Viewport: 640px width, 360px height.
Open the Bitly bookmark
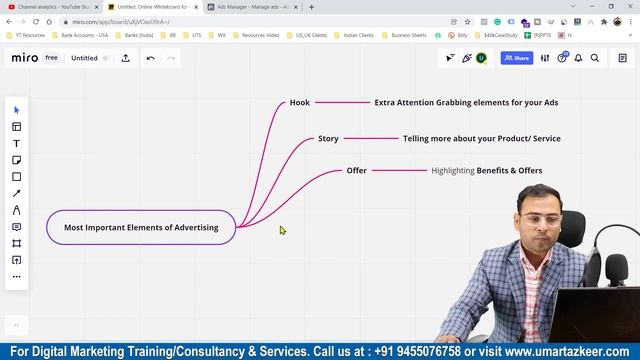coord(458,35)
